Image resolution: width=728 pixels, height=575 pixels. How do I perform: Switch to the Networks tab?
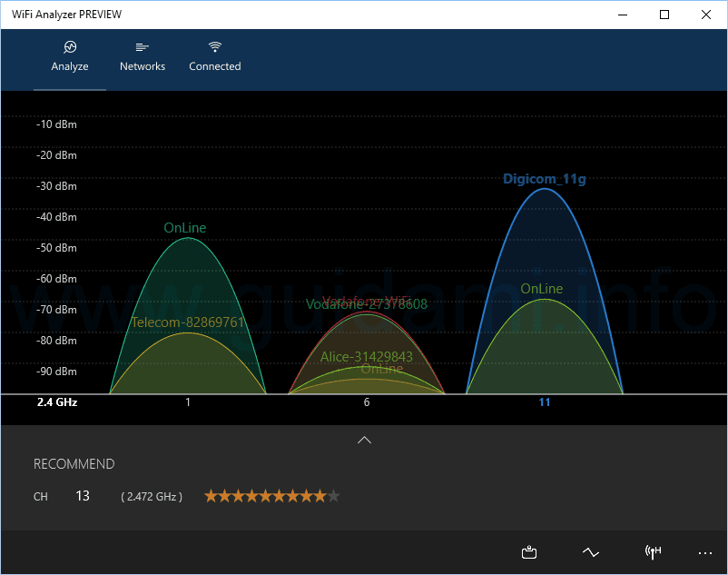click(x=143, y=59)
